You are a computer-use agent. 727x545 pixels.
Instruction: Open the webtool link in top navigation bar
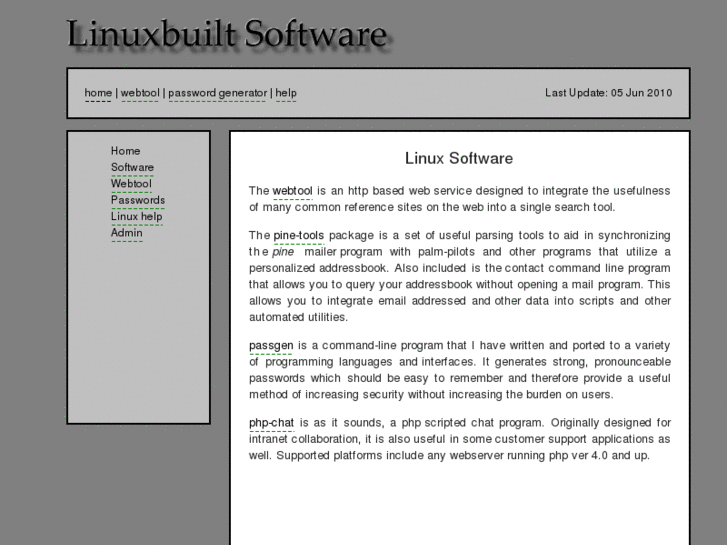tap(140, 93)
